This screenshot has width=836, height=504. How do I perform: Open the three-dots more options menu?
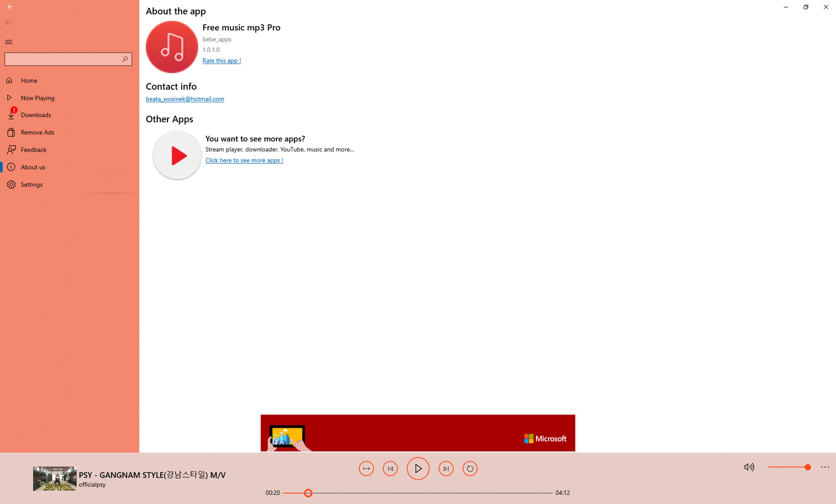pos(825,467)
